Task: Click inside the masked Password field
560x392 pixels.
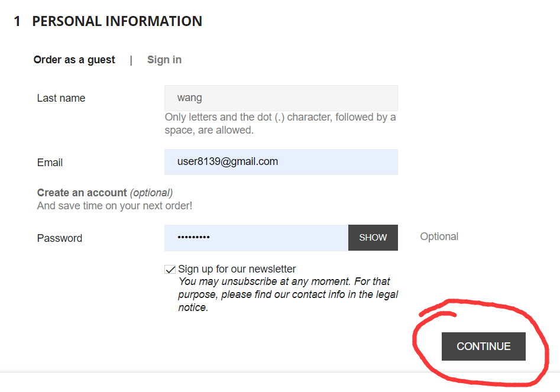Action: click(256, 238)
